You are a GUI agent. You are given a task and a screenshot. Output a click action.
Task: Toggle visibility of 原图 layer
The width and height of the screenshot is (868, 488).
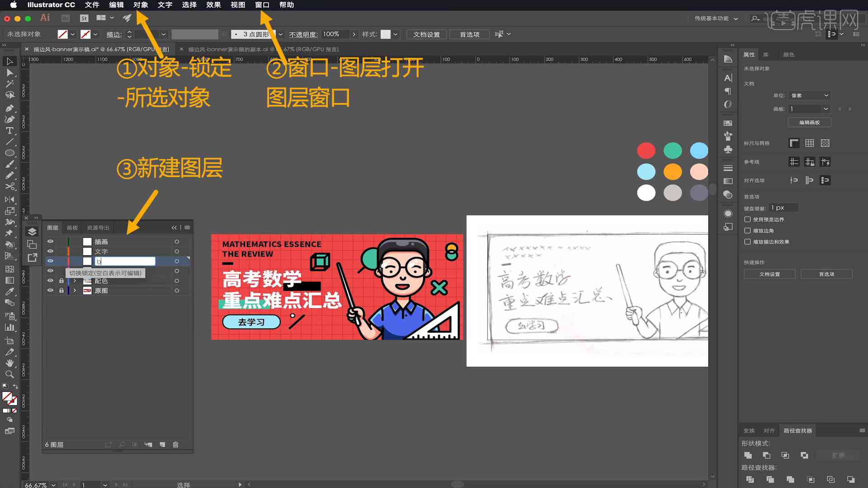pos(50,290)
